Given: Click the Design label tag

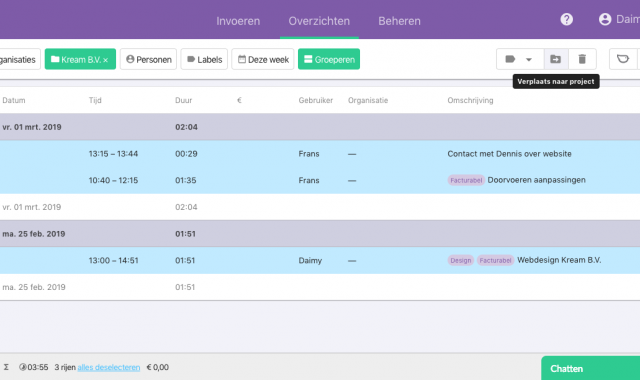Looking at the screenshot, I should [461, 260].
